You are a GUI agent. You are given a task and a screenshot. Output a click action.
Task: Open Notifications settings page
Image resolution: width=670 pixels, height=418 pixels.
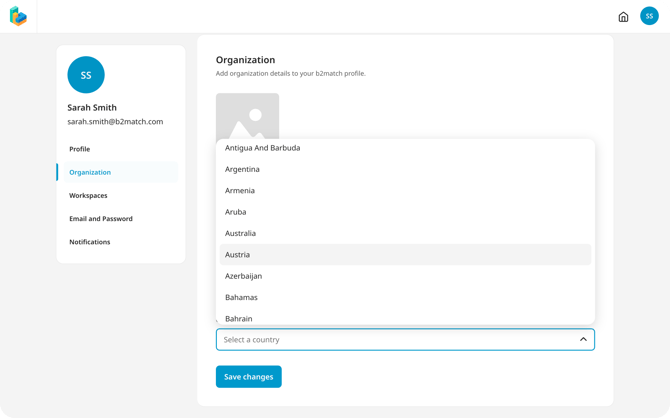[x=90, y=242]
